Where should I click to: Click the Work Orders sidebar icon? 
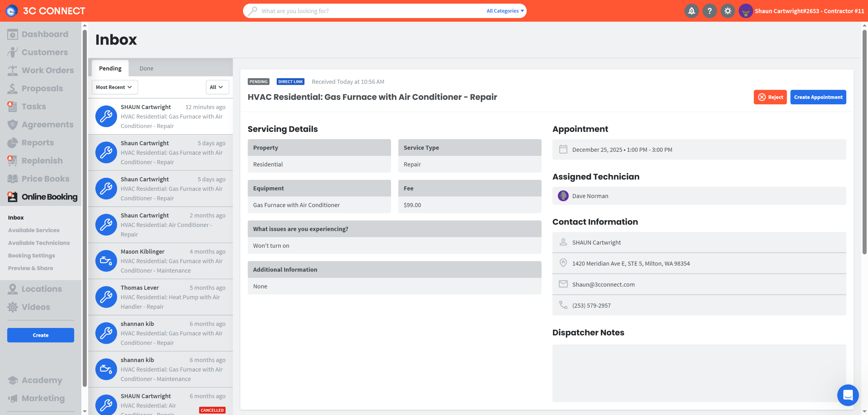point(13,70)
